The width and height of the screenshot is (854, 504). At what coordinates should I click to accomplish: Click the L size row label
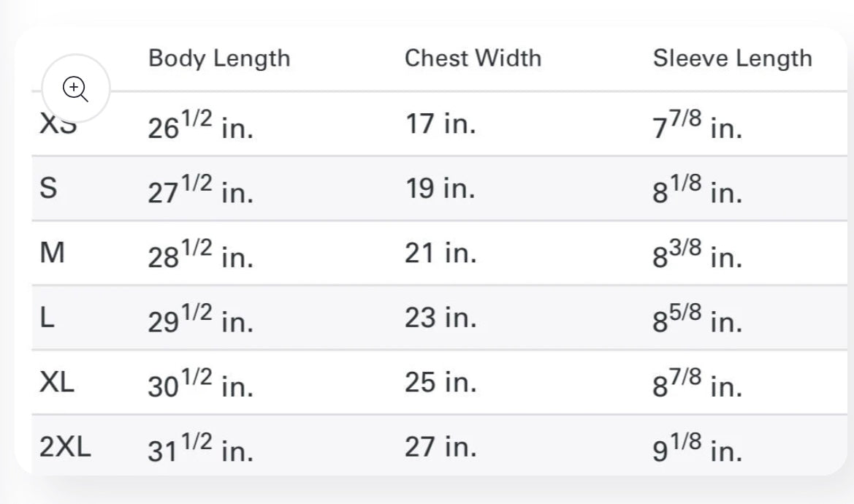[47, 317]
